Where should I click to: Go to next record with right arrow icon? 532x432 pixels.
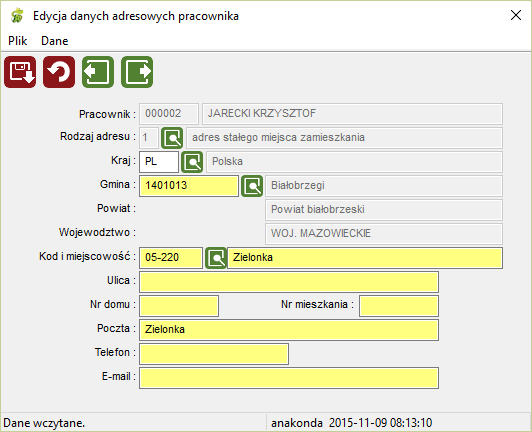(x=137, y=72)
